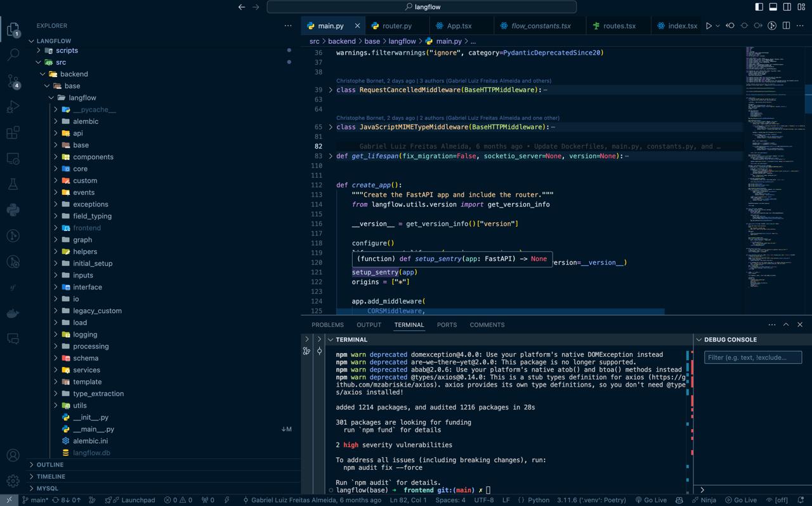Open Source Control view with the 4 badge

pyautogui.click(x=13, y=81)
